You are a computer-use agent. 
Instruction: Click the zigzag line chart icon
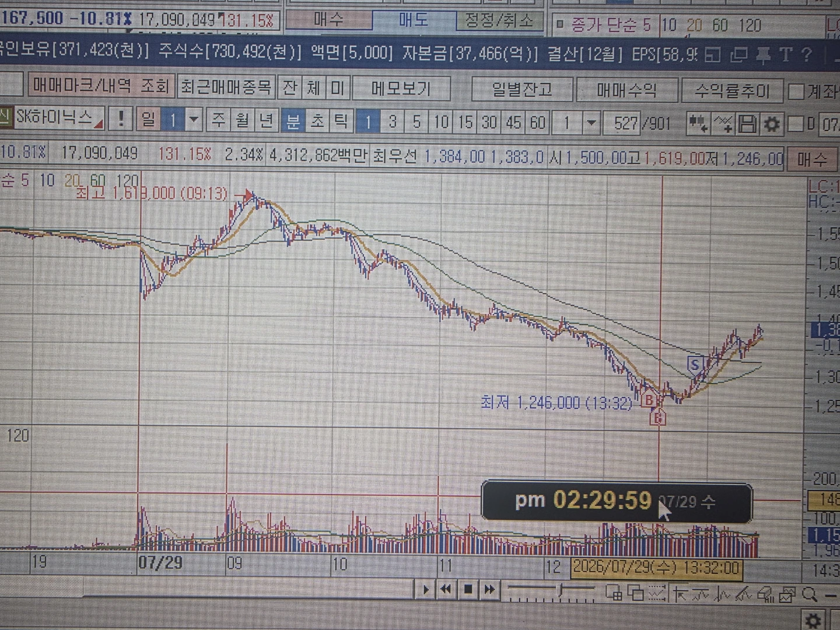[722, 594]
